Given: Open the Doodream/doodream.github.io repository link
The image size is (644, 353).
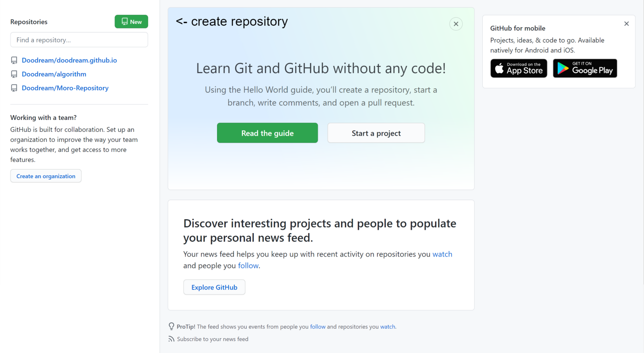Looking at the screenshot, I should tap(69, 60).
